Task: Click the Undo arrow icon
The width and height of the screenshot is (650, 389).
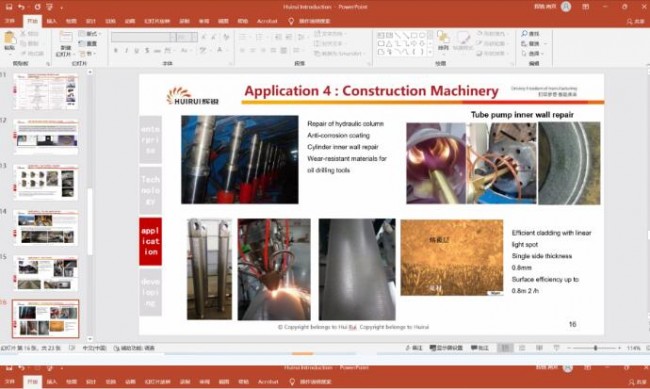Action: tap(22, 7)
